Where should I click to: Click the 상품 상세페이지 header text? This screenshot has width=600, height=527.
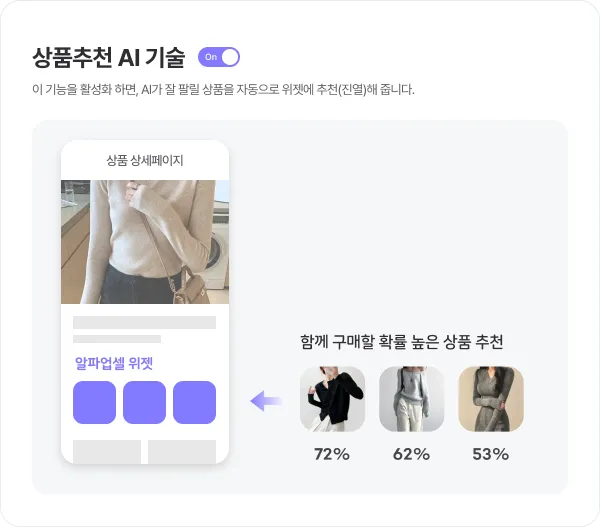point(145,160)
